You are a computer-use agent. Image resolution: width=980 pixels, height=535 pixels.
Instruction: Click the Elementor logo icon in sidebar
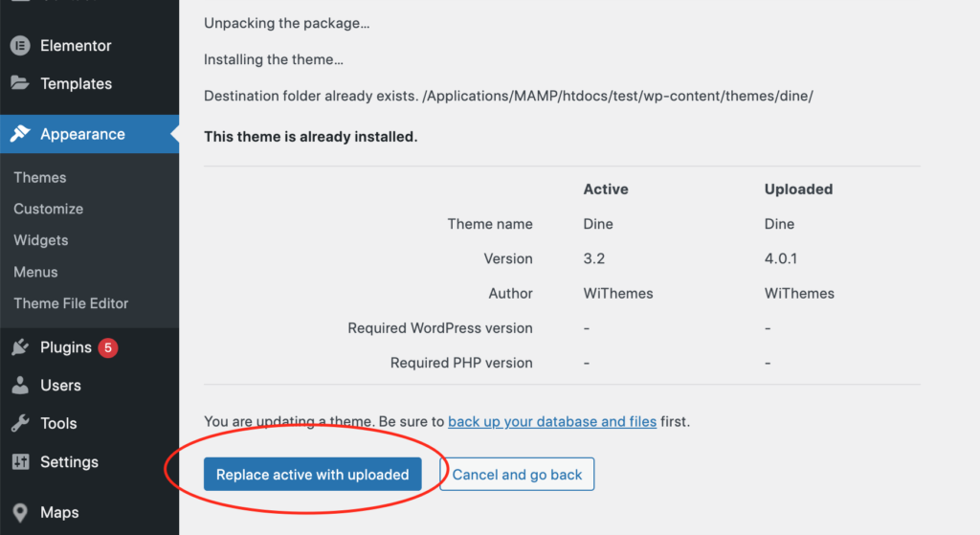20,46
